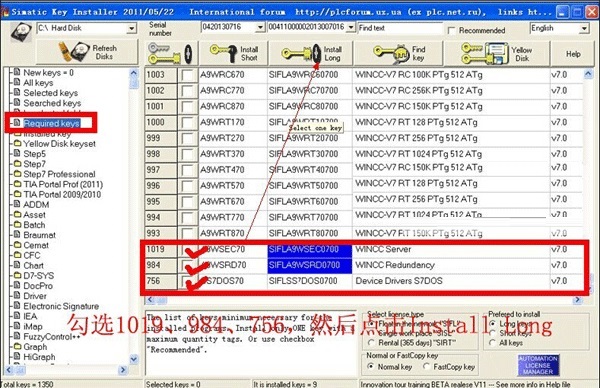Viewport: 600px width, 388px height.
Task: Click the two-keys select all icon button
Action: 171,53
